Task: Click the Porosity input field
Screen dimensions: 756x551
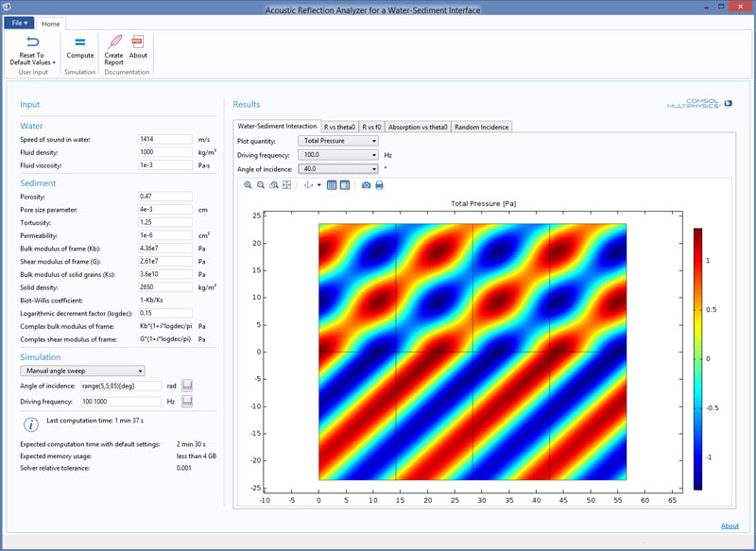Action: [165, 197]
